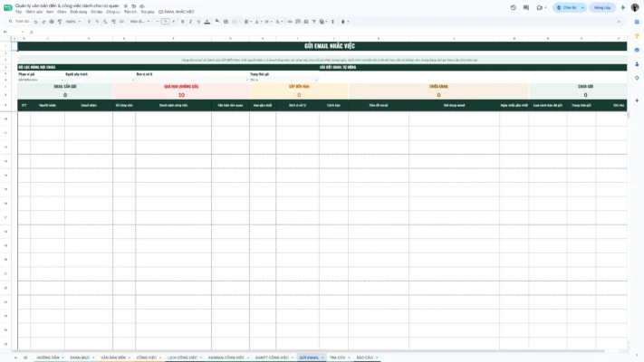Star the spreadsheet document
644x362 pixels.
click(x=126, y=6)
